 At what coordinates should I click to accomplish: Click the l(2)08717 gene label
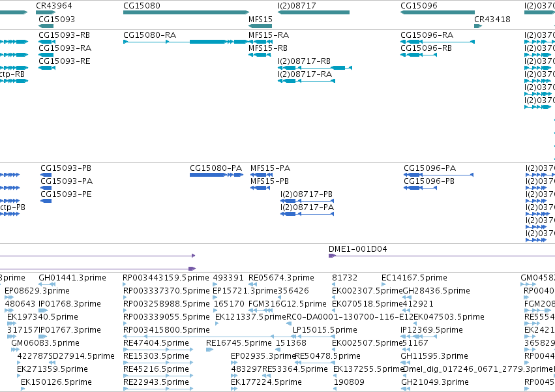(297, 6)
